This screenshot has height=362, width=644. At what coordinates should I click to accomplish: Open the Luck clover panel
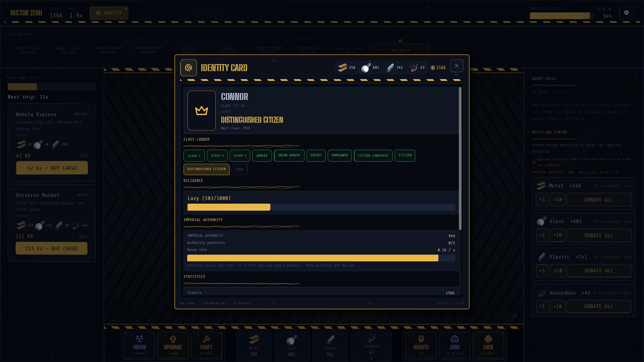pyautogui.click(x=488, y=345)
